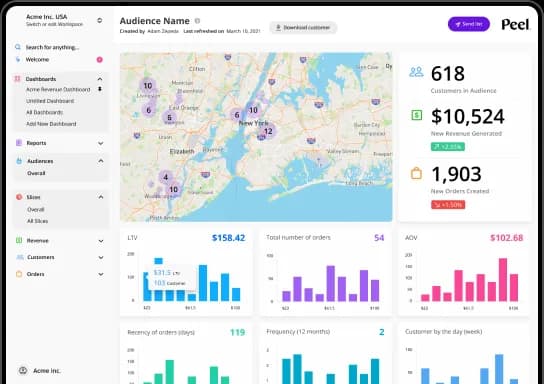The height and width of the screenshot is (384, 544).
Task: Click the Customers section icon
Action: [x=20, y=257]
